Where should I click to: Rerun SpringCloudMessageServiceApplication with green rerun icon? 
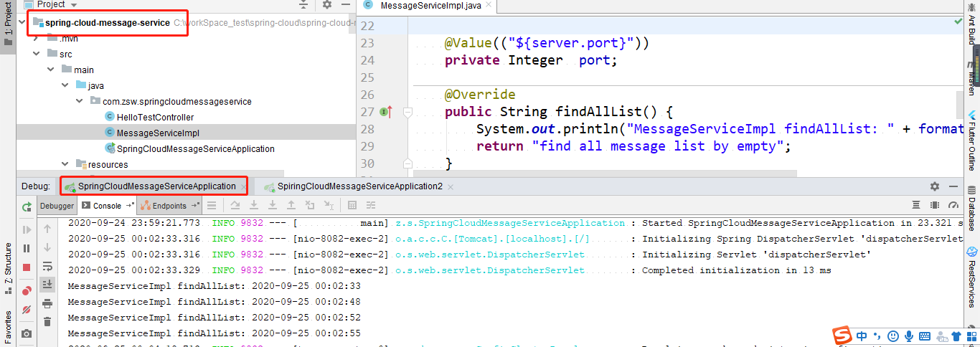(27, 206)
